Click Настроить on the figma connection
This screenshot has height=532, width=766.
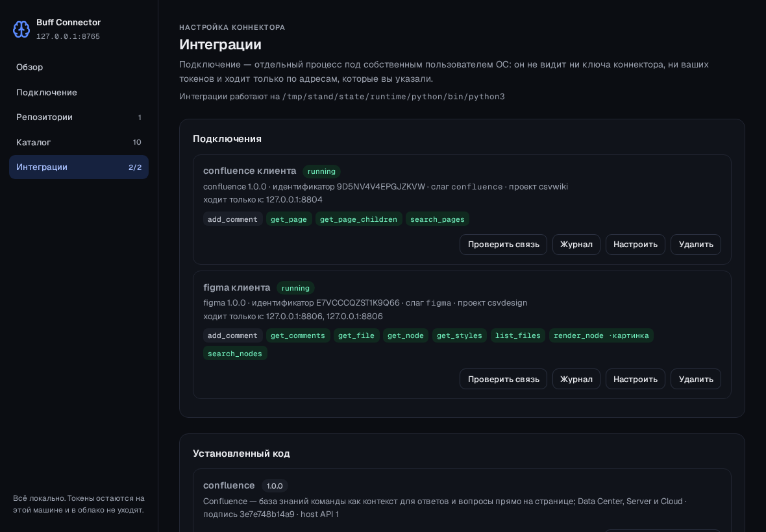click(635, 380)
